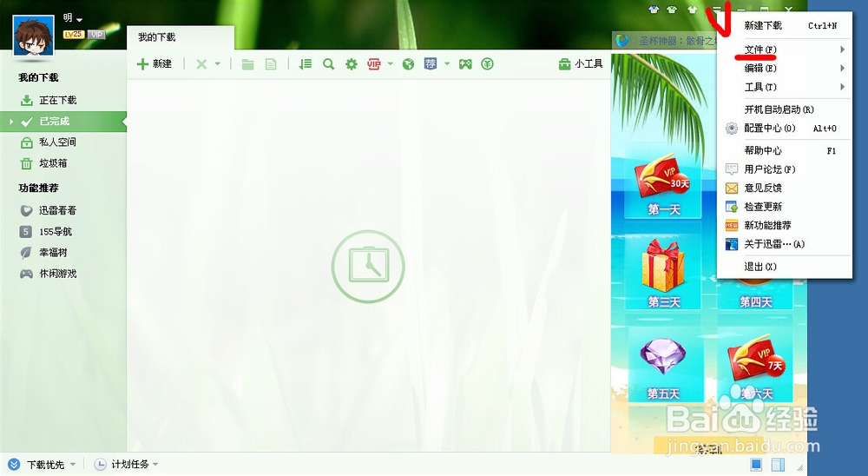The width and height of the screenshot is (868, 476).
Task: Click the globe toolbar icon
Action: pyautogui.click(x=409, y=64)
